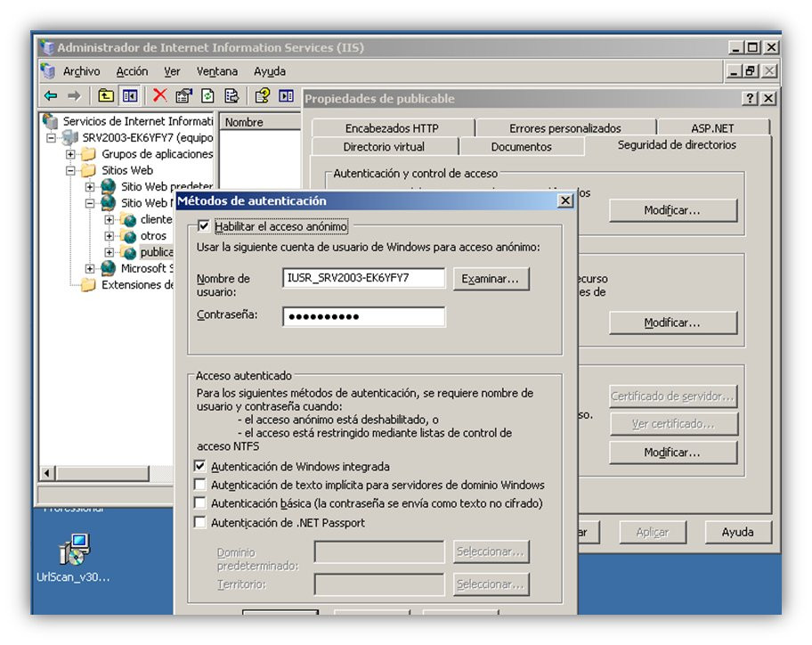The image size is (812, 645).
Task: Switch to the Encabezados HTTP tab
Action: point(392,128)
